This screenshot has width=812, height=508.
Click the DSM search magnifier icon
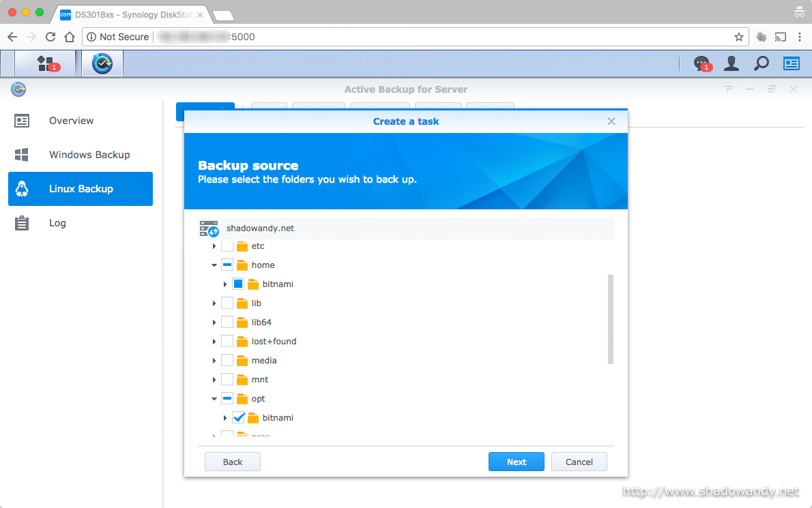point(762,63)
